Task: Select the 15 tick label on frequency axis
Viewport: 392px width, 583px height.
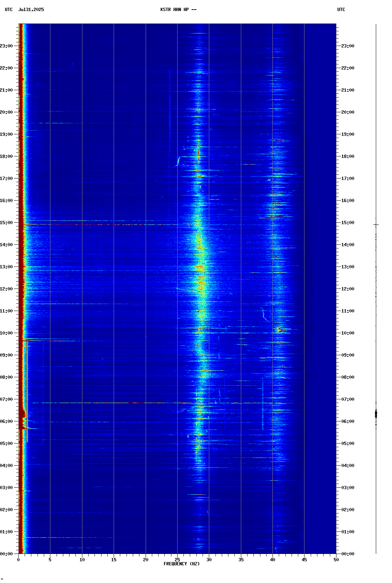Action: click(114, 560)
